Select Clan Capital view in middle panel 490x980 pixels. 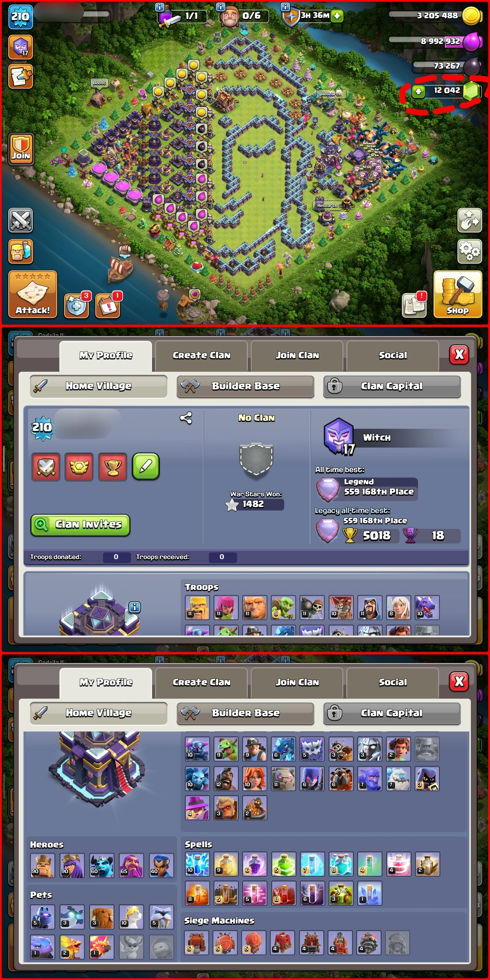pyautogui.click(x=392, y=386)
